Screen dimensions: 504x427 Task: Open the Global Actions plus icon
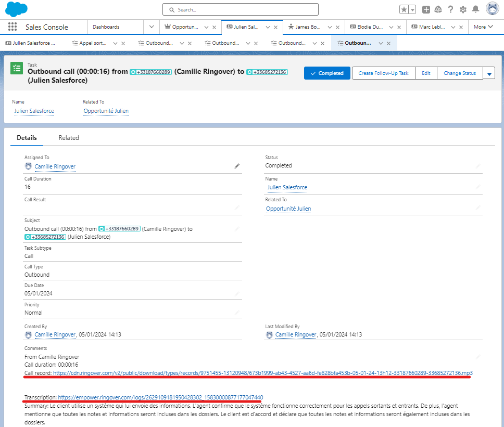pyautogui.click(x=426, y=10)
